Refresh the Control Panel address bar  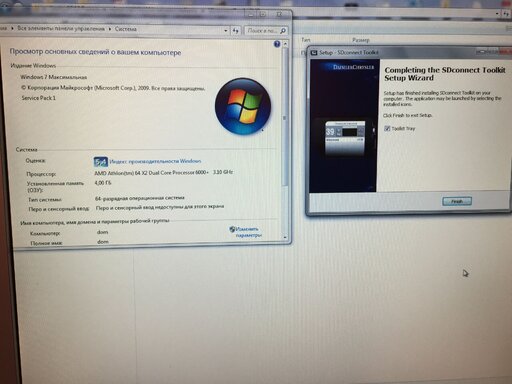click(x=236, y=31)
